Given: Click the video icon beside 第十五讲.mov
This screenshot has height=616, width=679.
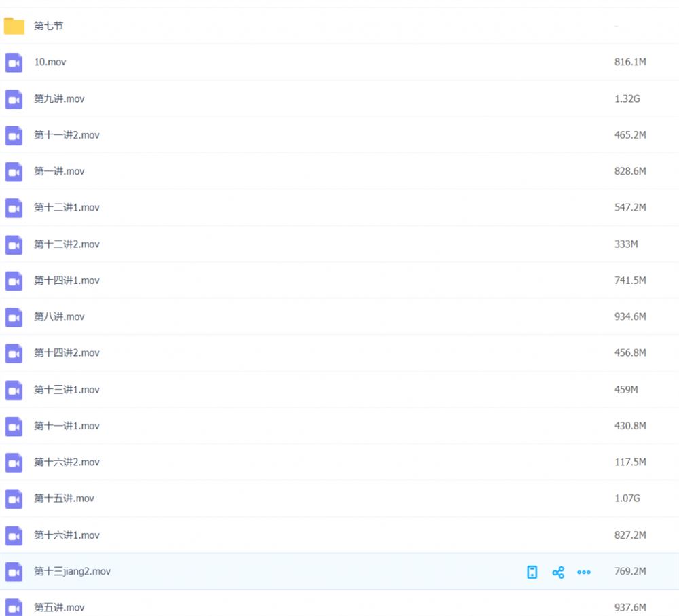Looking at the screenshot, I should coord(14,499).
